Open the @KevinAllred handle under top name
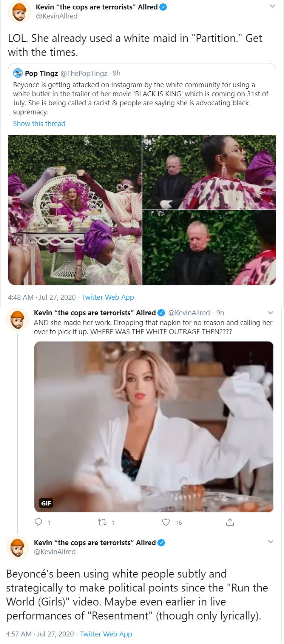 (57, 16)
